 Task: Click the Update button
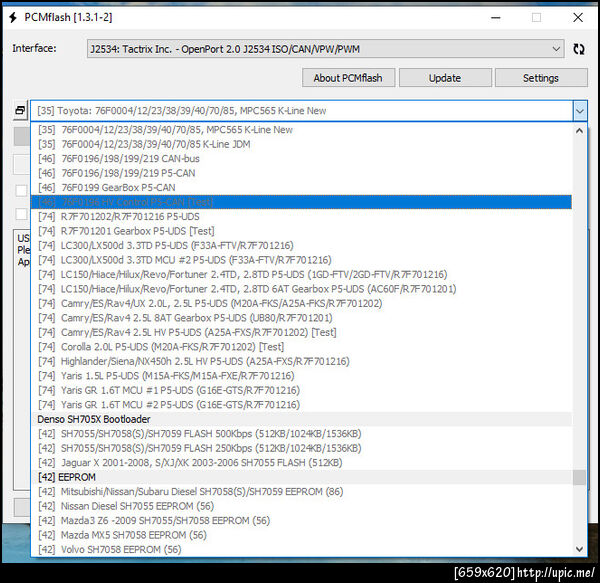pyautogui.click(x=445, y=78)
